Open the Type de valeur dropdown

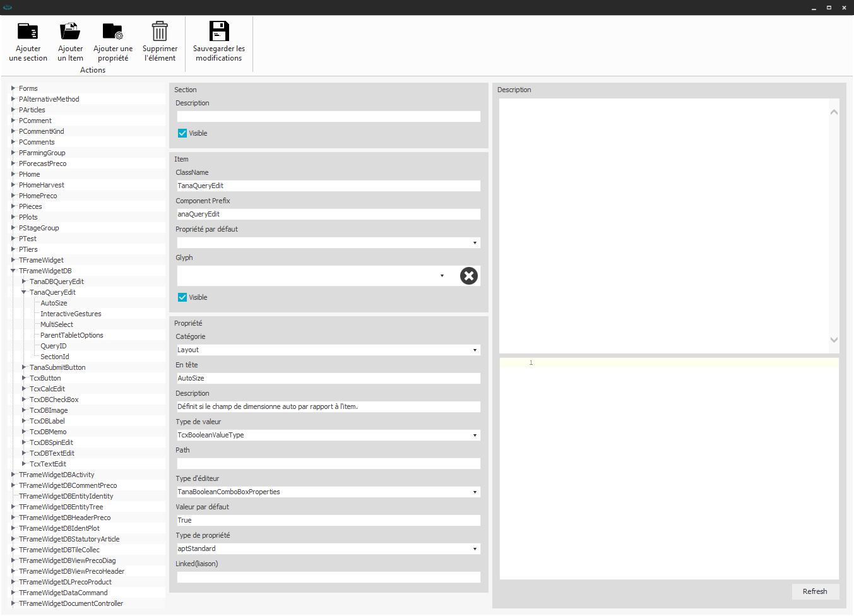click(x=475, y=435)
